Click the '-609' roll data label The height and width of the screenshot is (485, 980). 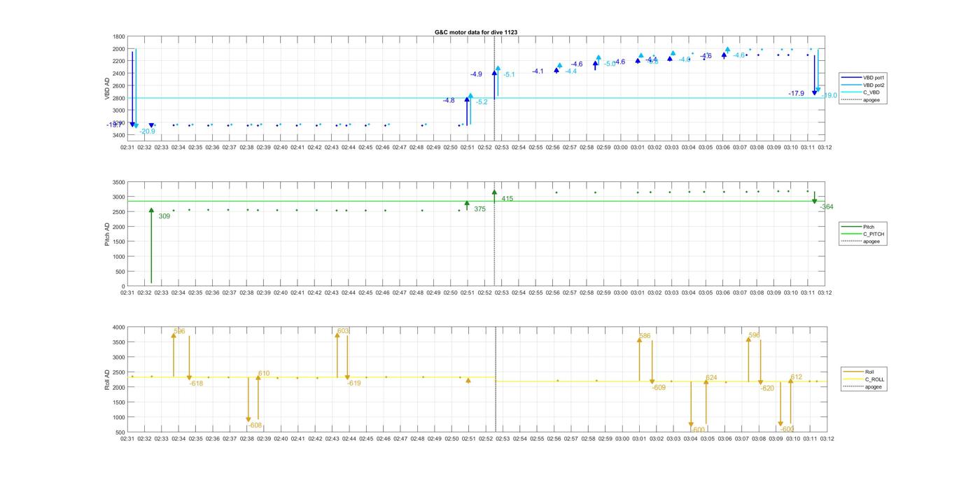(659, 388)
